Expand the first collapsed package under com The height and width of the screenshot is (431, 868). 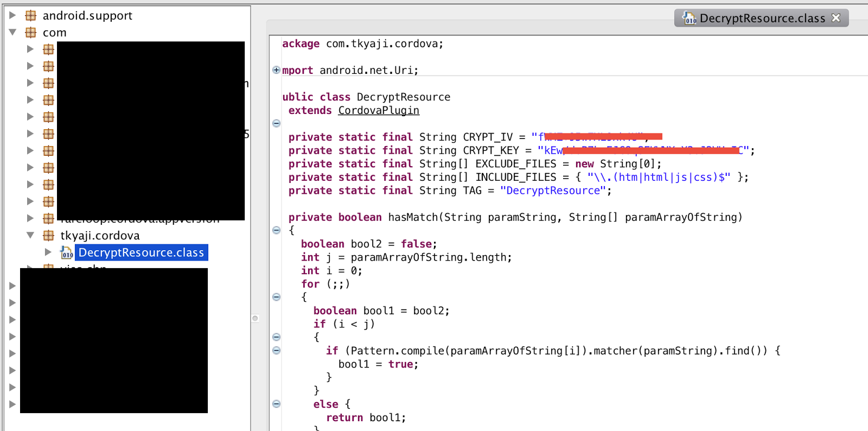click(x=30, y=49)
